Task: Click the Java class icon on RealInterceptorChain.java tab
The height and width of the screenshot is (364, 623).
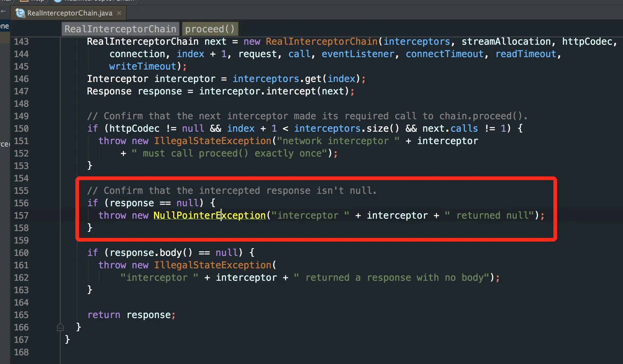Action: tap(20, 13)
